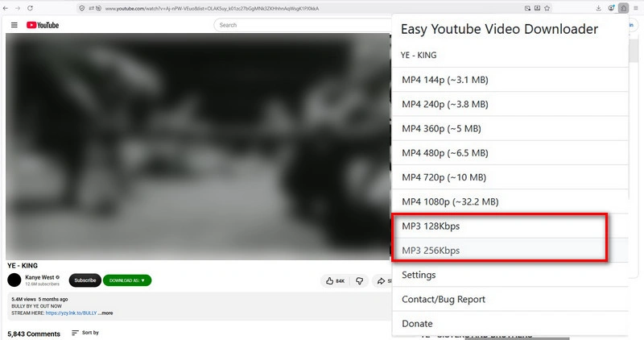Click the YE - KING video title
The height and width of the screenshot is (340, 644).
pyautogui.click(x=23, y=266)
